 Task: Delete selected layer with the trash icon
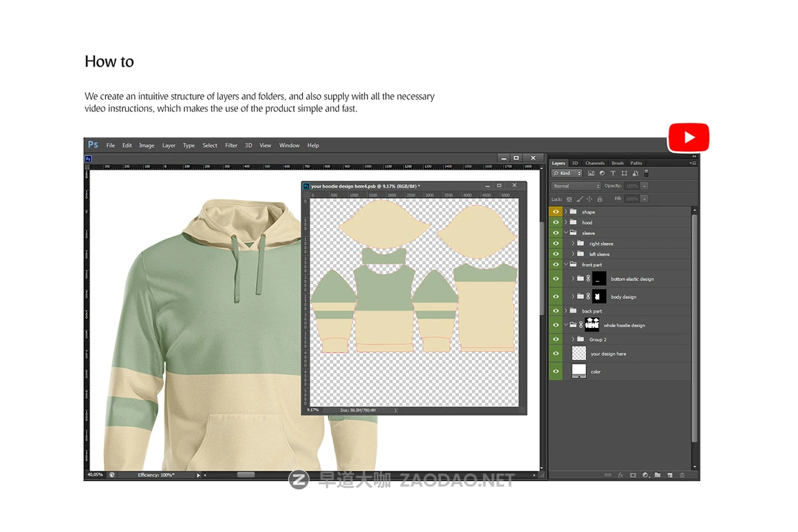tap(682, 474)
